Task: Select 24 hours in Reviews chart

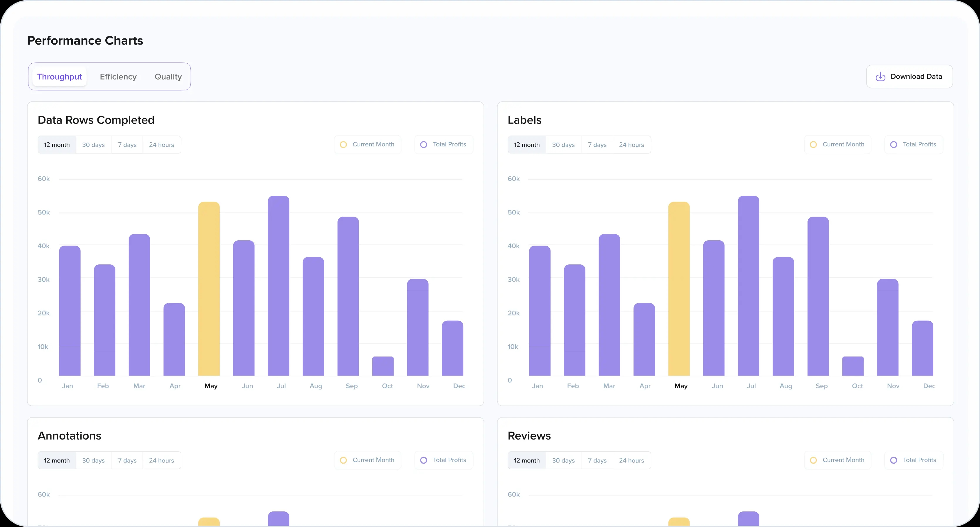Action: click(631, 460)
